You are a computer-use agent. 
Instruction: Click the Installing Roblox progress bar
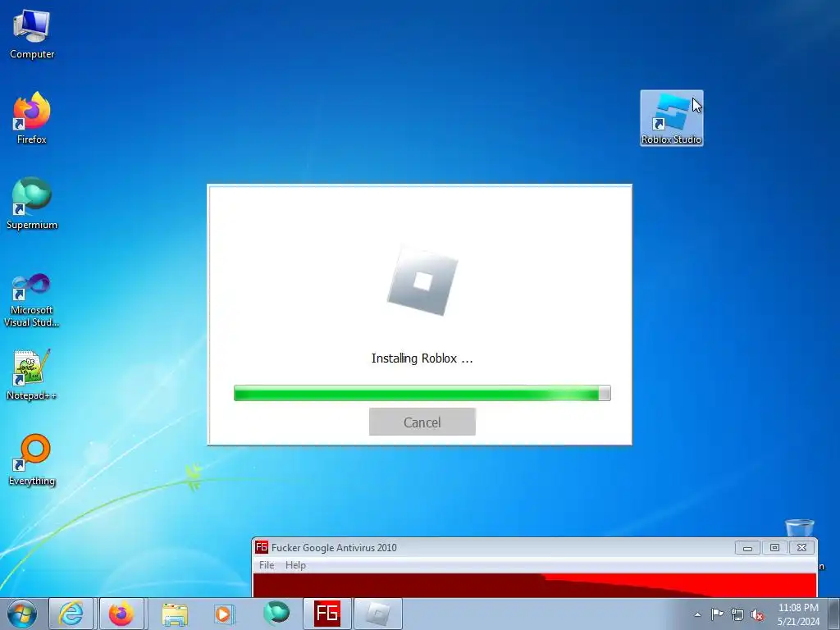[422, 393]
